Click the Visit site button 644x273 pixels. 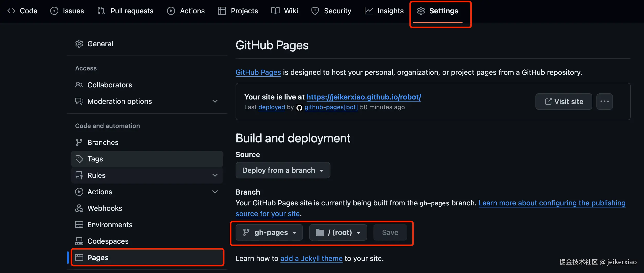(564, 102)
